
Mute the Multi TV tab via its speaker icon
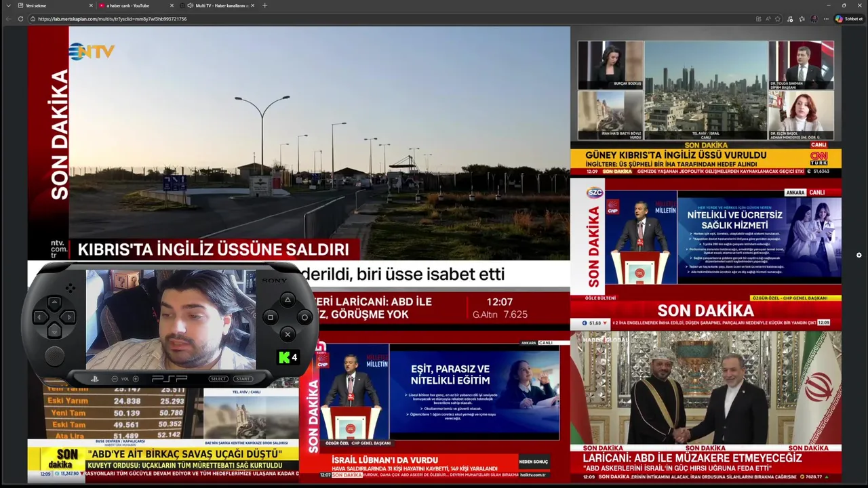[190, 5]
